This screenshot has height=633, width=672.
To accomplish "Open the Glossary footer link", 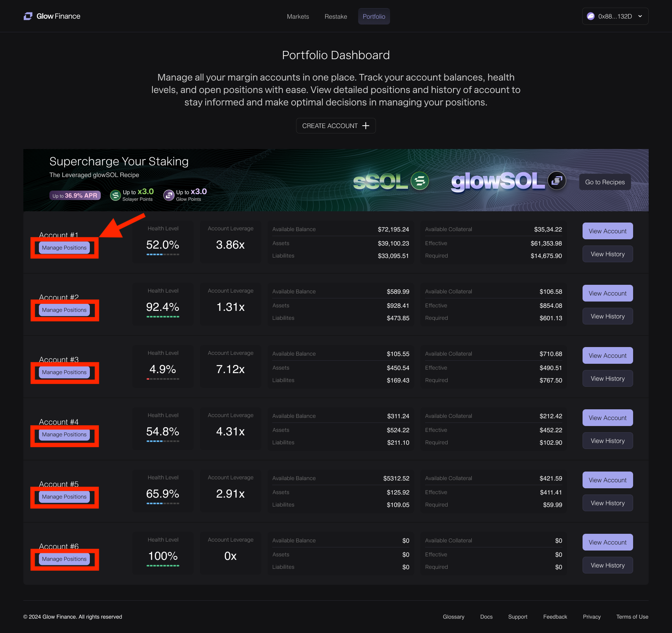I will click(x=453, y=617).
